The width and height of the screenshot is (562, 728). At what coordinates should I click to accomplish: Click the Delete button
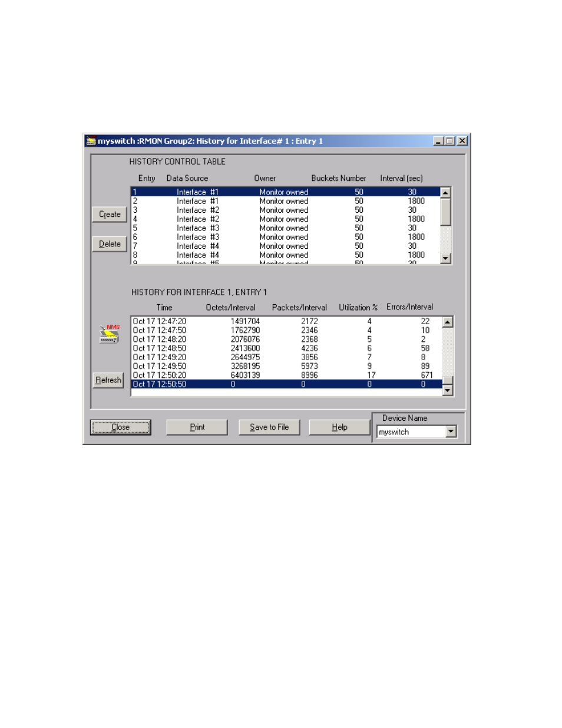110,244
